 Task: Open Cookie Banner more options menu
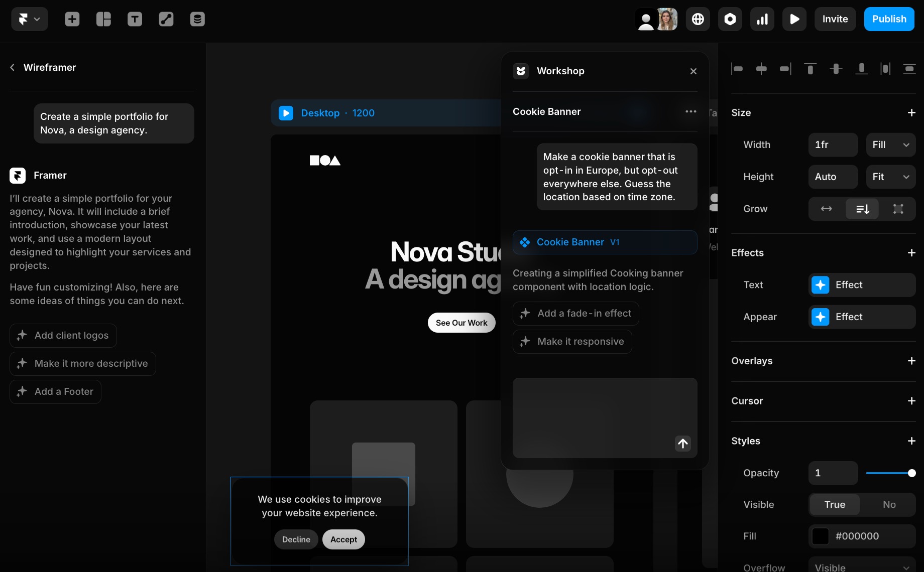(x=691, y=111)
